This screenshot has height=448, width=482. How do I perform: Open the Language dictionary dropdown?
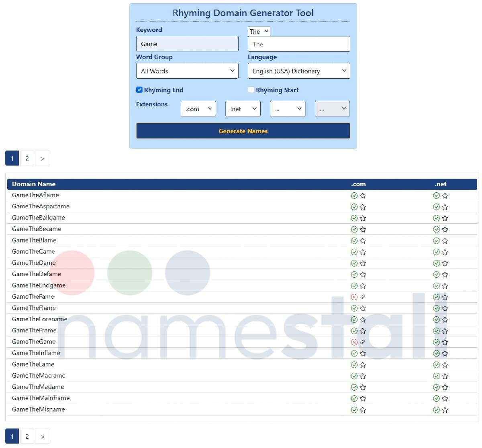(299, 71)
